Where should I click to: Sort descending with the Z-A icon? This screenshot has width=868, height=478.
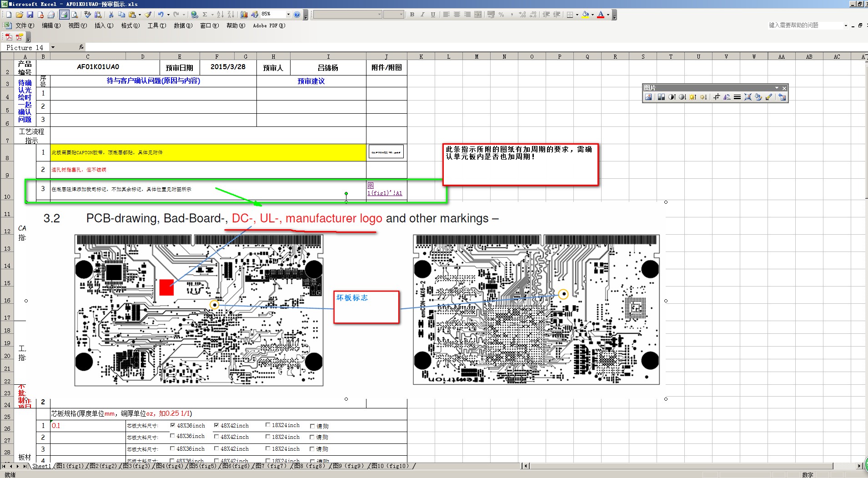click(x=231, y=15)
